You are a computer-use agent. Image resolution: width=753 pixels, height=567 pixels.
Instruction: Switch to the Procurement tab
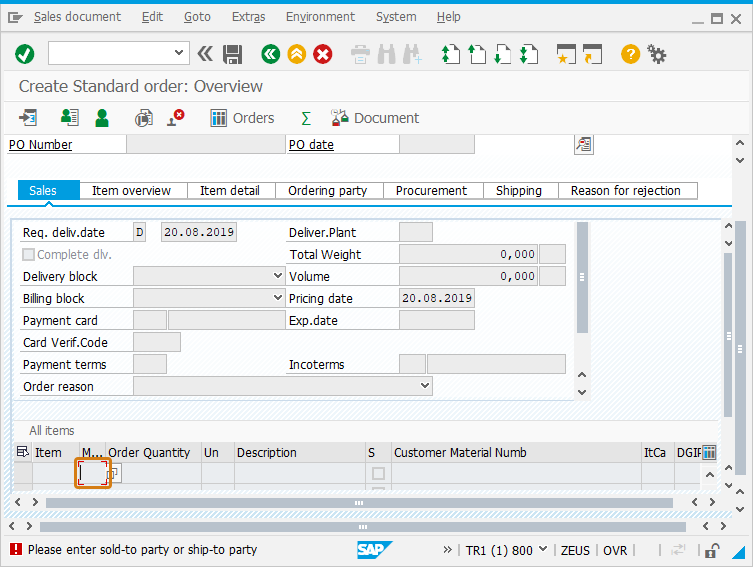click(431, 191)
